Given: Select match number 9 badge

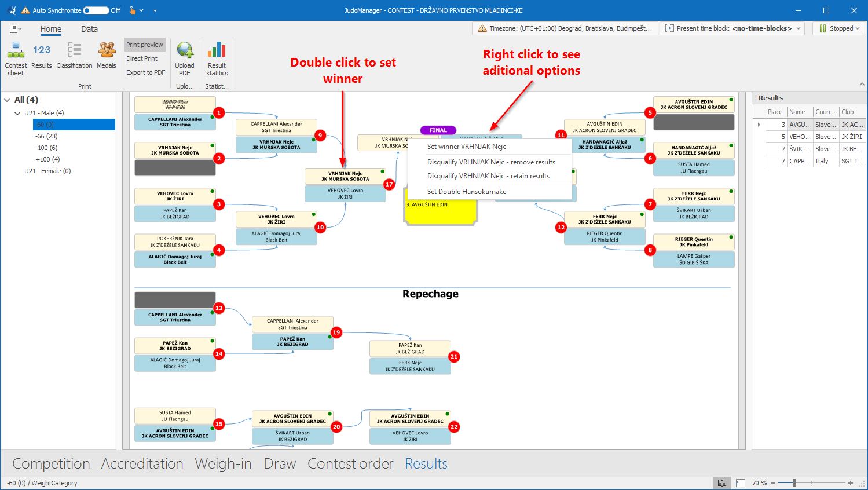Looking at the screenshot, I should [320, 136].
